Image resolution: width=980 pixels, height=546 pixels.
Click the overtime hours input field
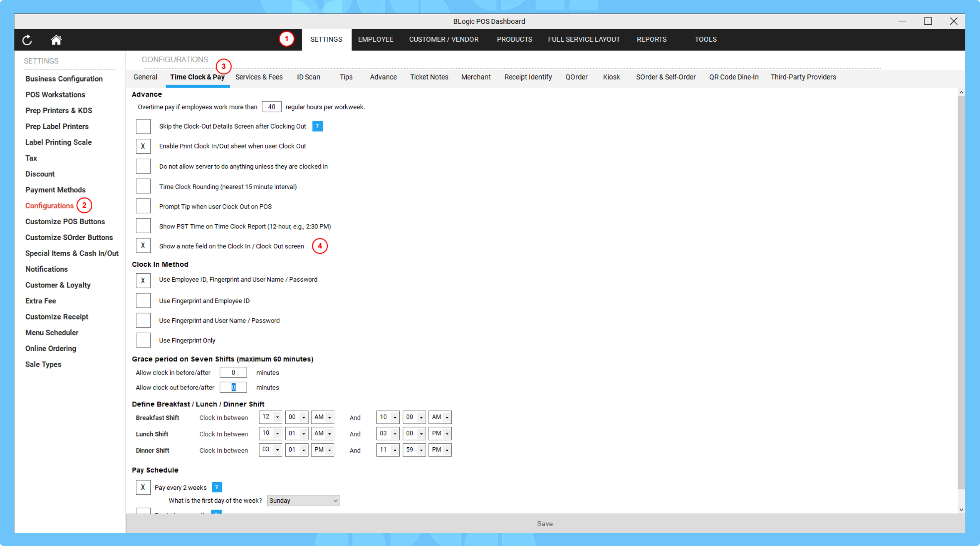pos(271,107)
